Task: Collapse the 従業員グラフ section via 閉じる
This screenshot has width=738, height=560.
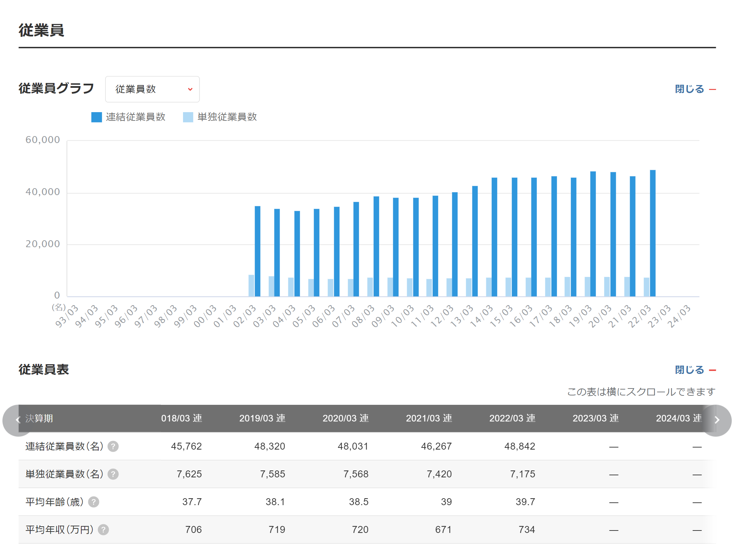Action: click(695, 89)
